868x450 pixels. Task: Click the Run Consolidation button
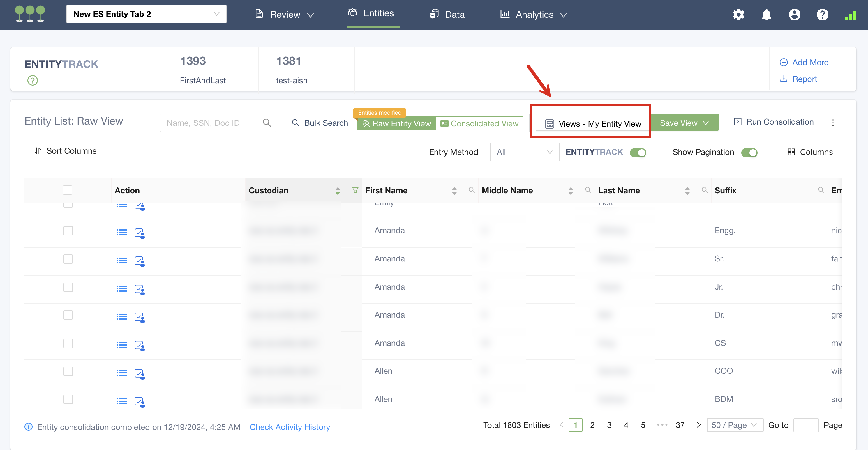774,122
